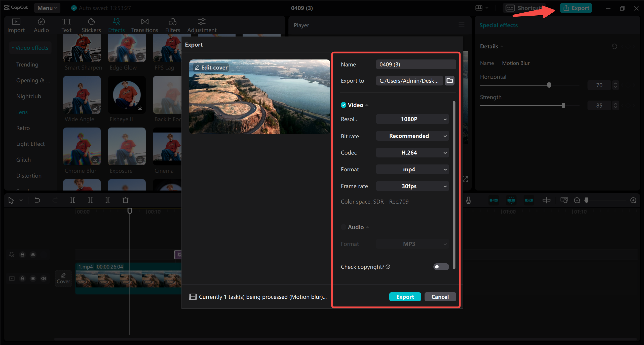Uncheck the Video export checkbox
644x345 pixels.
pyautogui.click(x=344, y=105)
